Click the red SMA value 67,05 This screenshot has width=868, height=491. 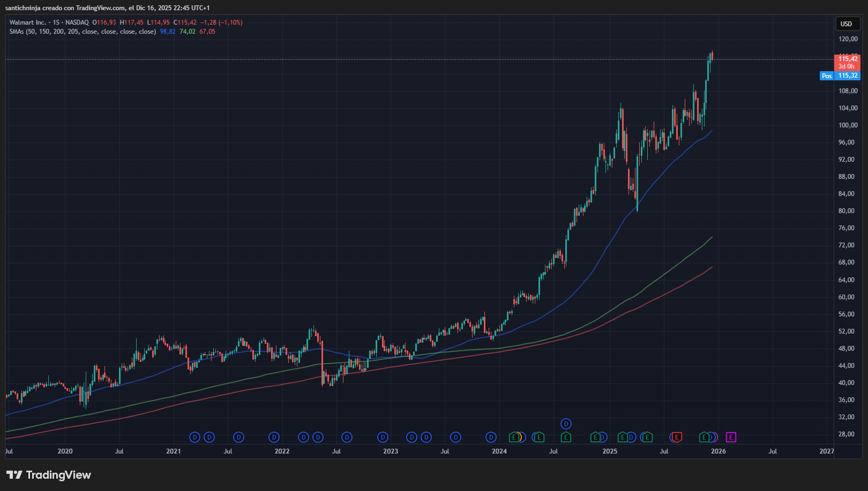coord(207,32)
